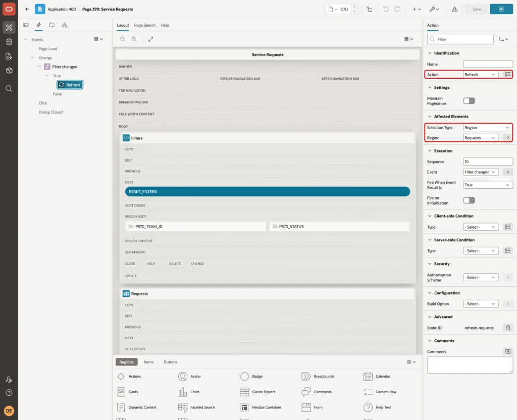Open Application 400 breadcrumb link
This screenshot has height=420, width=517.
pos(62,9)
